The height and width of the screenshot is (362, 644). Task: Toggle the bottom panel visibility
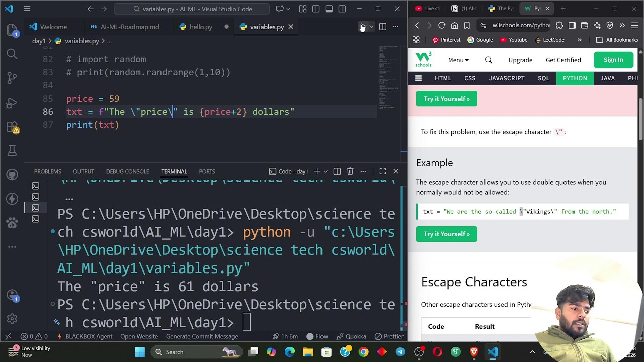(329, 9)
